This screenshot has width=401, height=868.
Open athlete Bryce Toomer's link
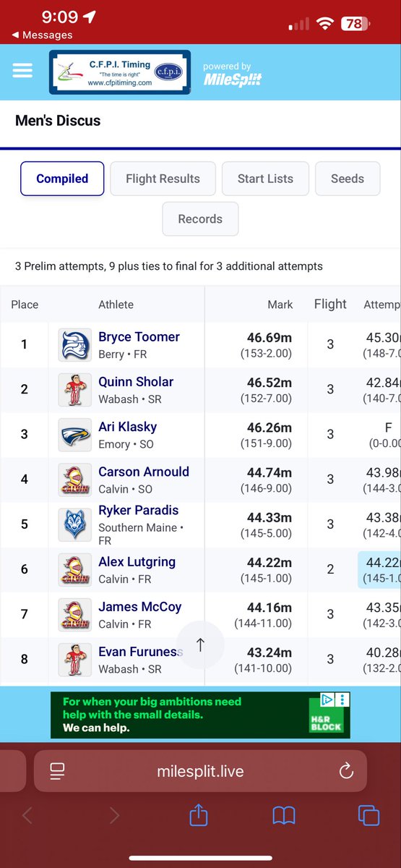point(139,337)
